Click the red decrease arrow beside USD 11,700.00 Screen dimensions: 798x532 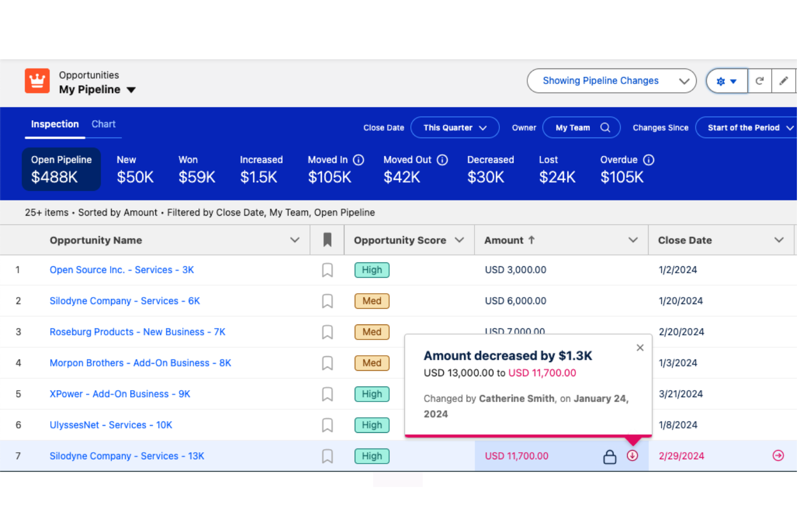pyautogui.click(x=632, y=455)
